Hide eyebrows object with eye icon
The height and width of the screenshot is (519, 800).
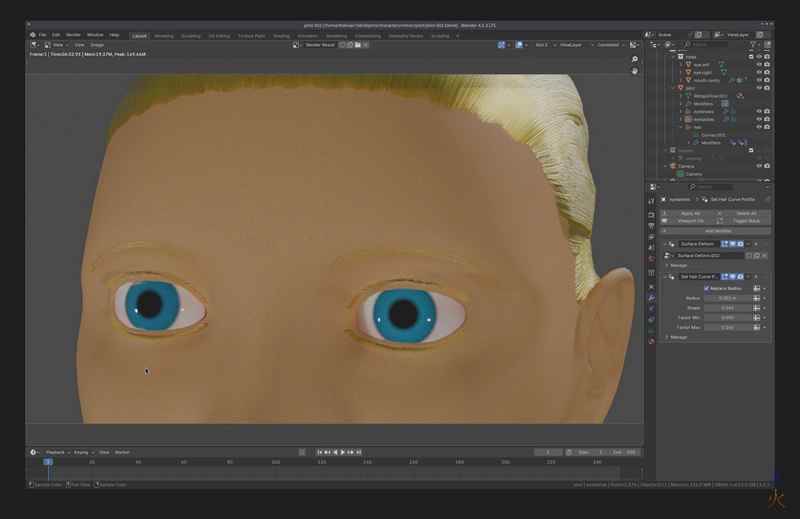(x=759, y=111)
